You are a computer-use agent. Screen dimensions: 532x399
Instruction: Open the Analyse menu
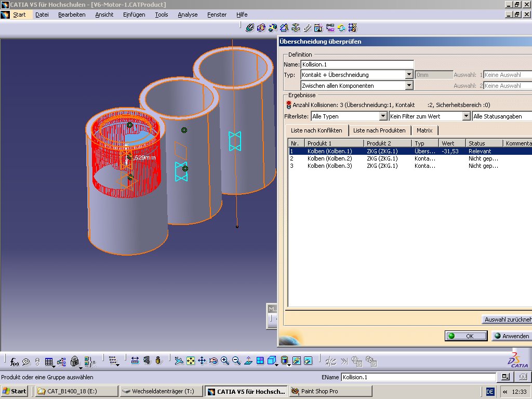tap(188, 15)
